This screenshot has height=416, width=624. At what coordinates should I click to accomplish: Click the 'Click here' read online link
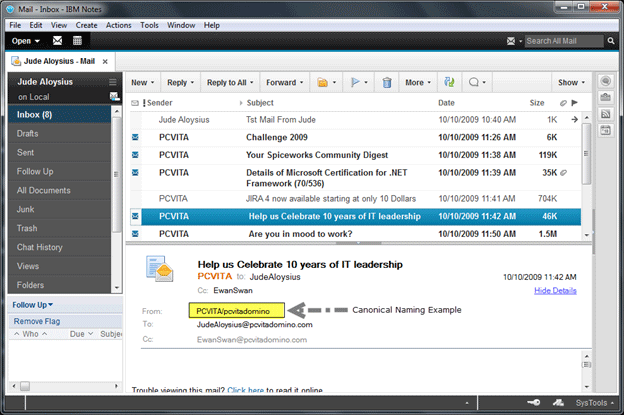(x=246, y=391)
